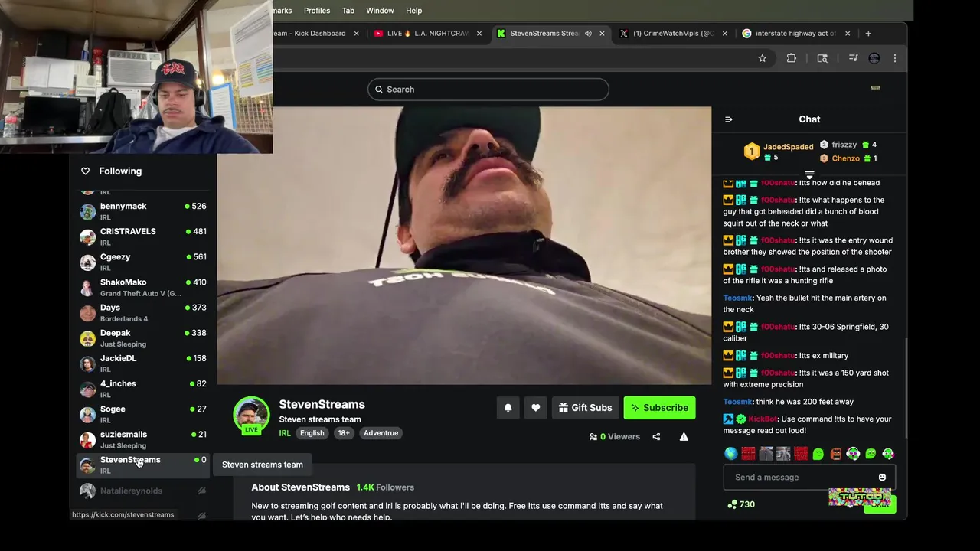The image size is (980, 551).
Task: Click the Gift Subs button
Action: (x=585, y=408)
